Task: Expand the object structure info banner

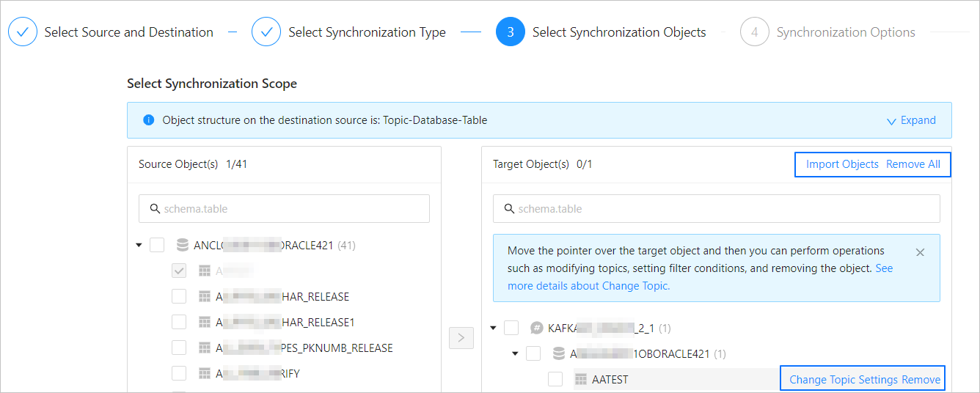Action: (x=911, y=120)
